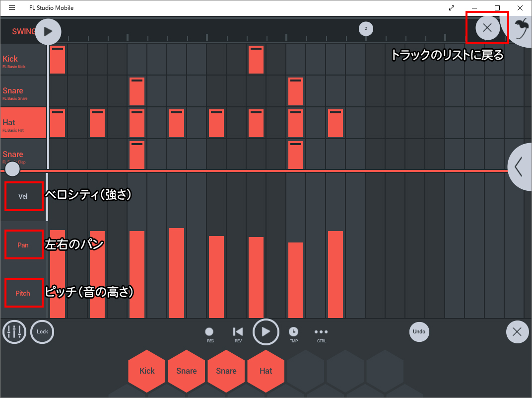532x398 pixels.
Task: Close the step sequencer with the top X button
Action: [487, 28]
